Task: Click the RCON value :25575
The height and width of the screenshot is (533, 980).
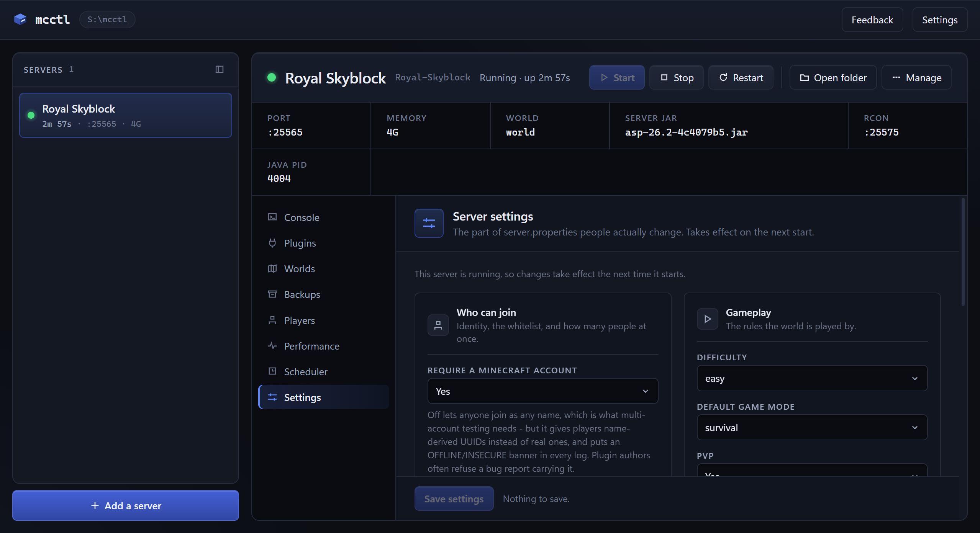Action: click(x=881, y=132)
